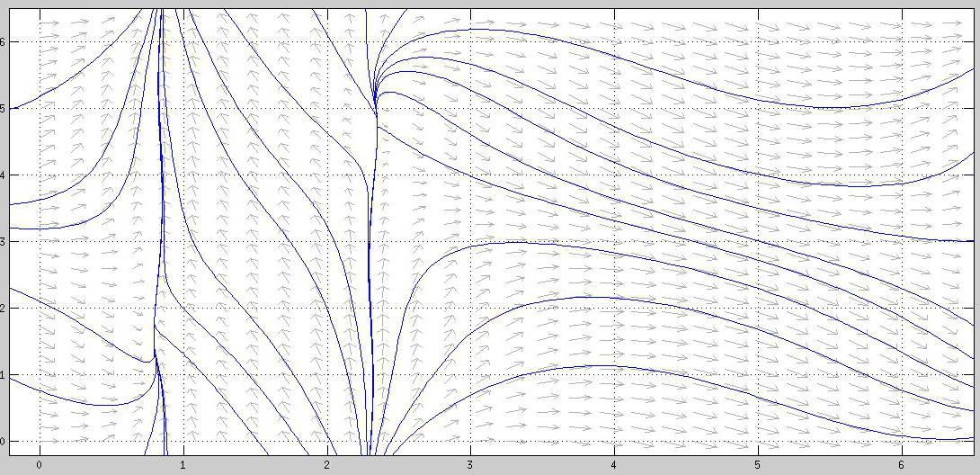This screenshot has width=980, height=475.
Task: Click the x-axis tick label 1
Action: 183,465
